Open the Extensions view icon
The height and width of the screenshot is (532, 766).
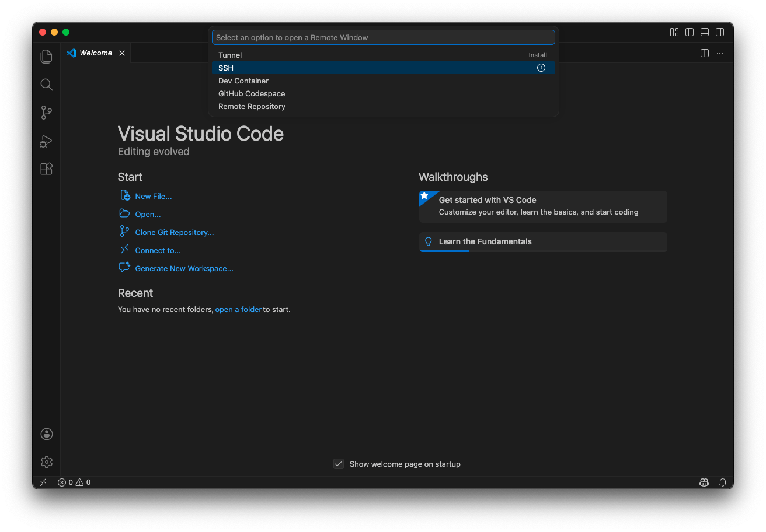pos(47,169)
